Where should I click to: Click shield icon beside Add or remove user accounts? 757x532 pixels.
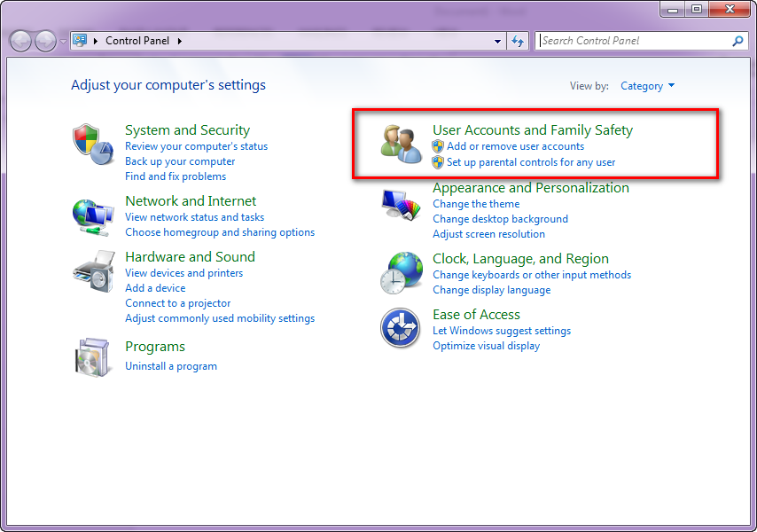[x=438, y=146]
